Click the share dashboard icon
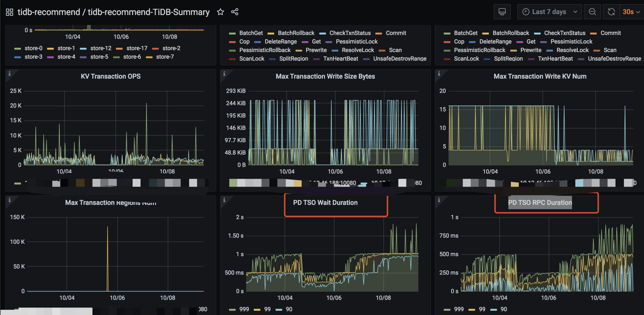Image resolution: width=644 pixels, height=315 pixels. [235, 12]
